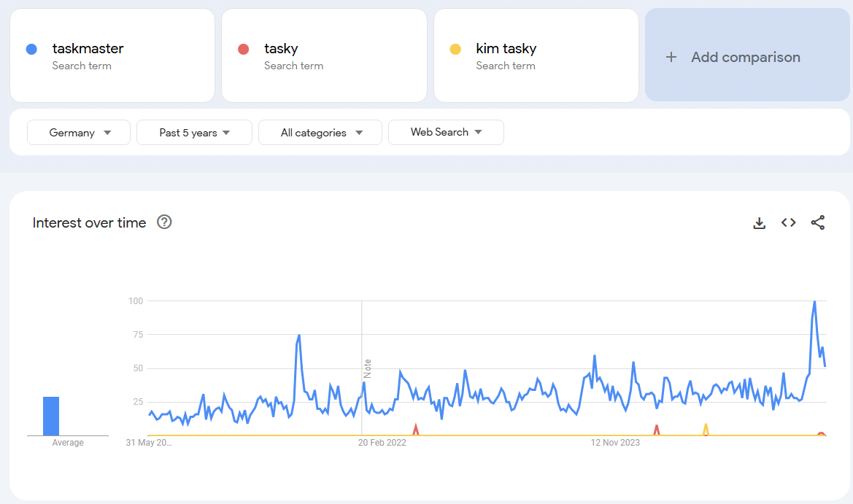The image size is (853, 504).
Task: Click the red dot beside tasky
Action: pos(244,49)
